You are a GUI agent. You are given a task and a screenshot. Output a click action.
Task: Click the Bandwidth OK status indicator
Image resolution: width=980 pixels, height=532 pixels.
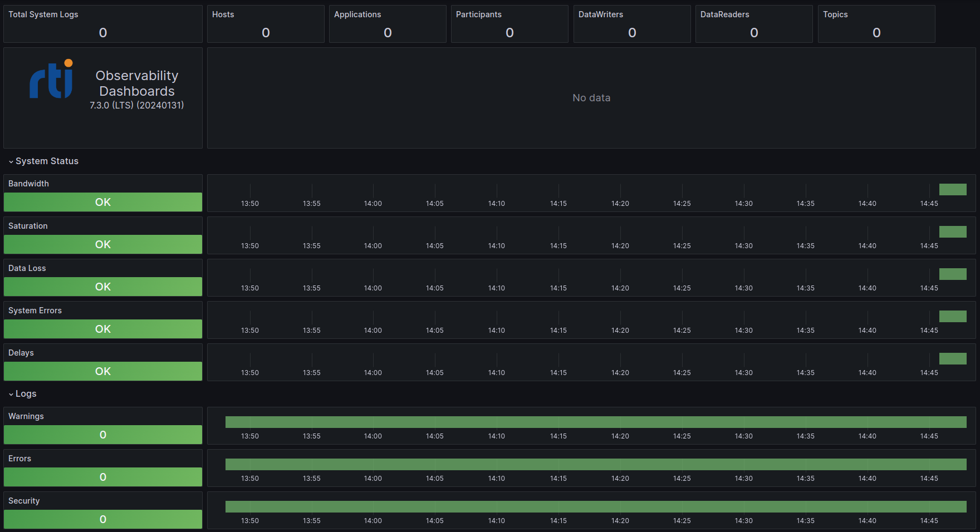102,202
